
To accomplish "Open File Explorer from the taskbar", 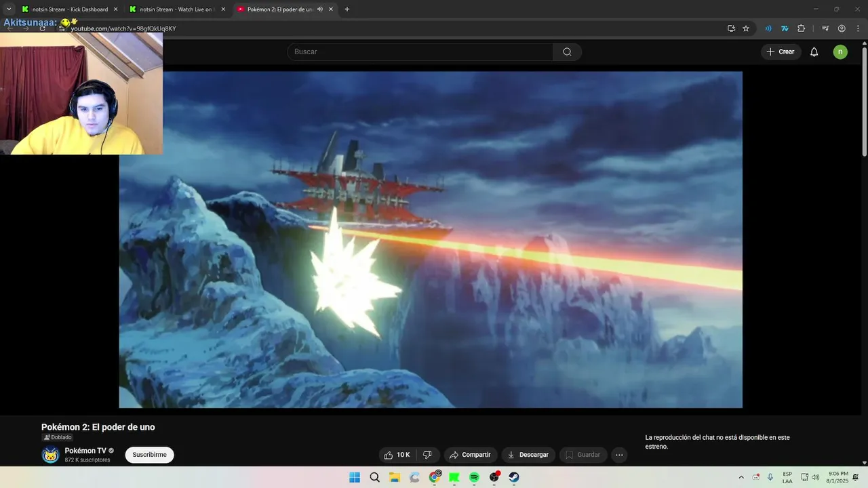I will (395, 477).
